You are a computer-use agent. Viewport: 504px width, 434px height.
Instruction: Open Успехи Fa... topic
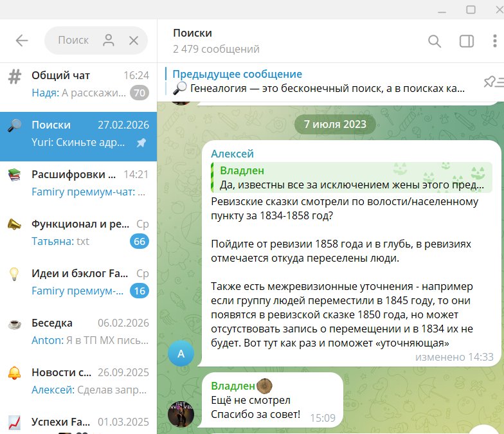(78, 422)
